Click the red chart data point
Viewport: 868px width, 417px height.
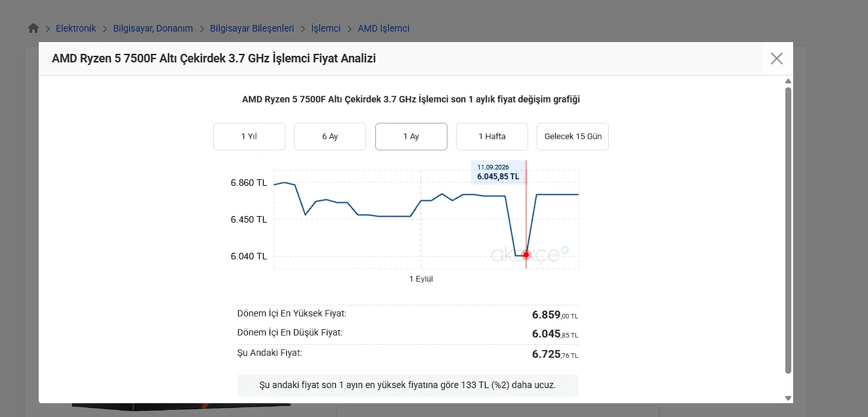tap(526, 255)
